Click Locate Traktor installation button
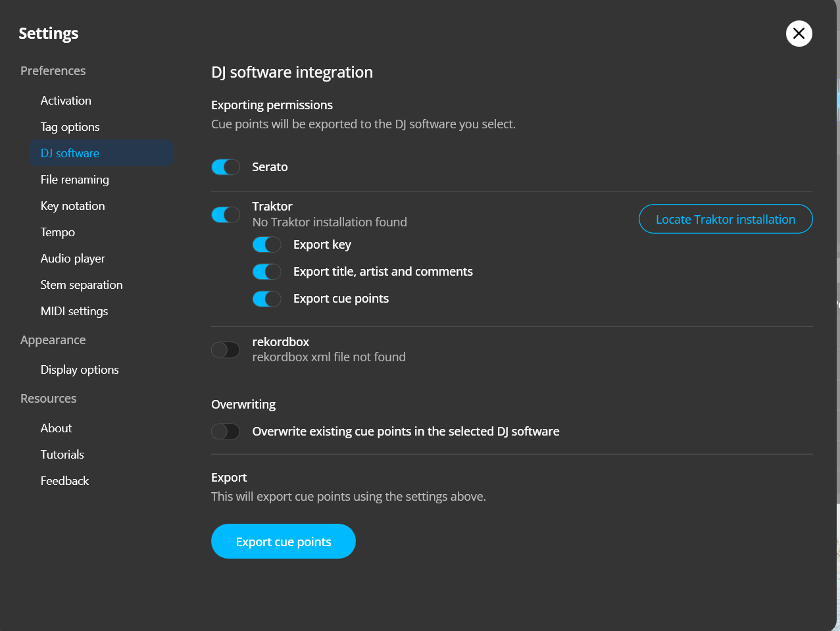Viewport: 840px width, 631px height. tap(725, 219)
